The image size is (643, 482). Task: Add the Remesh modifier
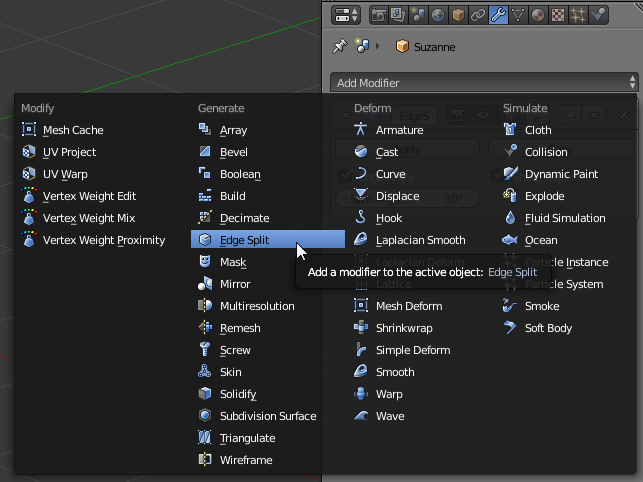coord(268,328)
